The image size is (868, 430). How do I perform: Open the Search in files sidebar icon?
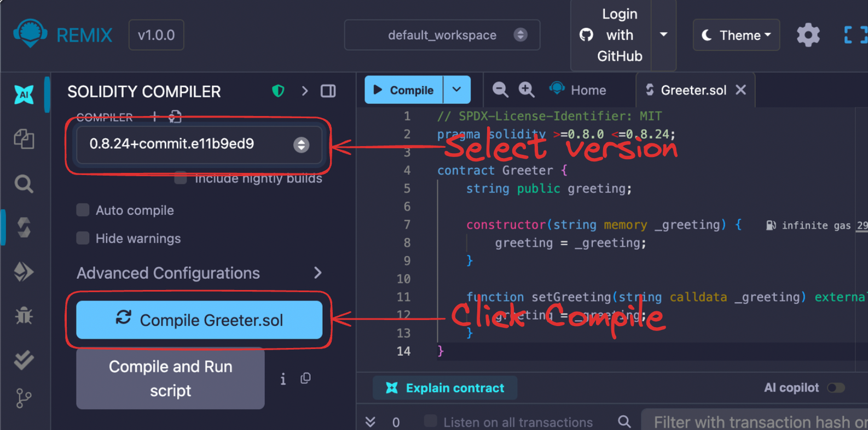click(x=24, y=184)
